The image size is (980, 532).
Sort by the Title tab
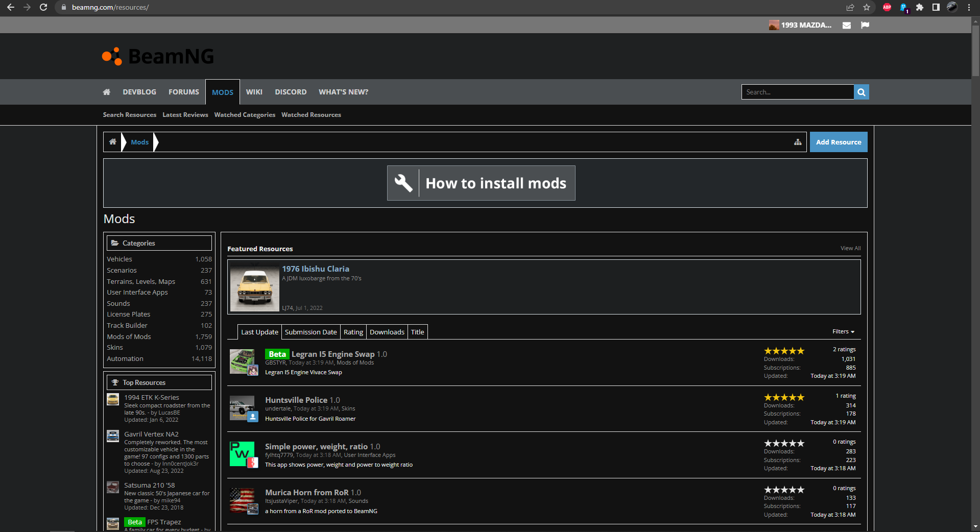[418, 332]
